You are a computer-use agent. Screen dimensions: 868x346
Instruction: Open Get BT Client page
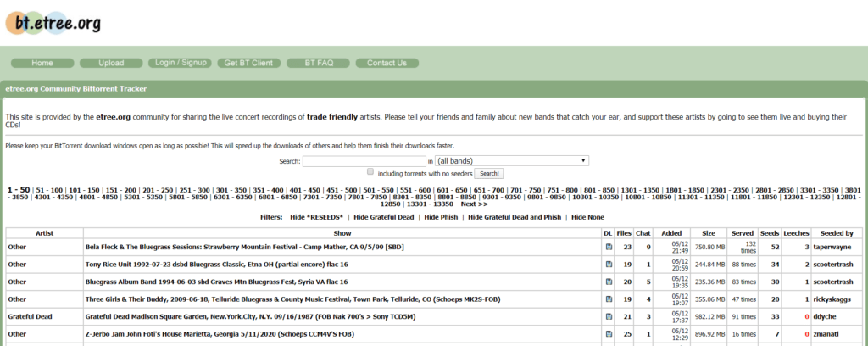(x=248, y=63)
